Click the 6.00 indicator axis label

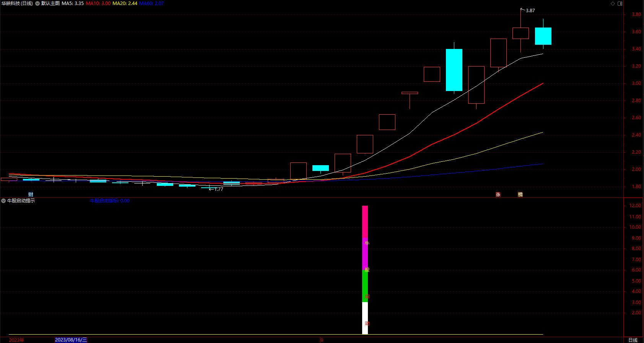(x=636, y=270)
